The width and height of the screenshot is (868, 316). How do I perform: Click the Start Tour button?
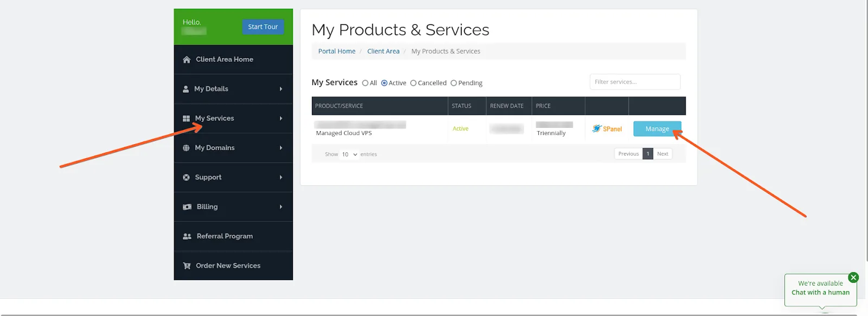[x=263, y=27]
